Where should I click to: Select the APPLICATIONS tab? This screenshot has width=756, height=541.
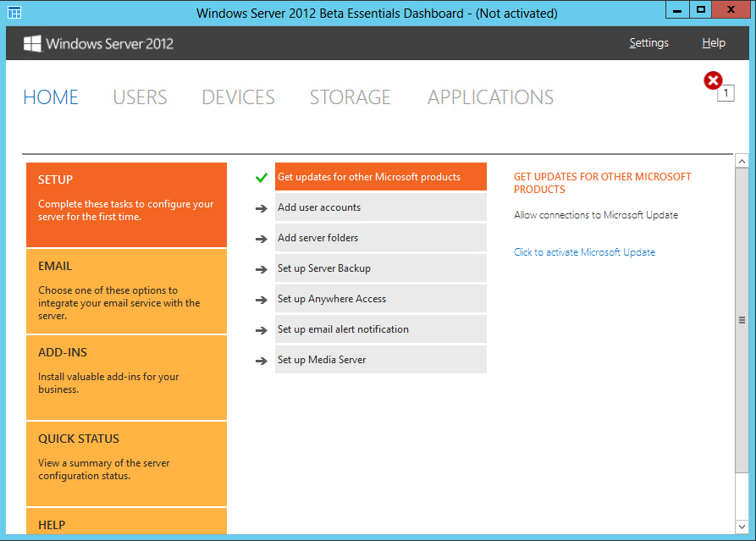pyautogui.click(x=490, y=97)
